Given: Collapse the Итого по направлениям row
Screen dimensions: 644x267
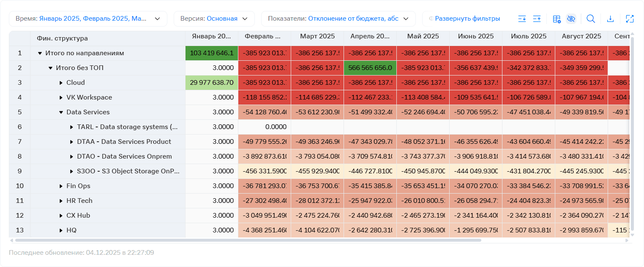Looking at the screenshot, I should pos(40,53).
